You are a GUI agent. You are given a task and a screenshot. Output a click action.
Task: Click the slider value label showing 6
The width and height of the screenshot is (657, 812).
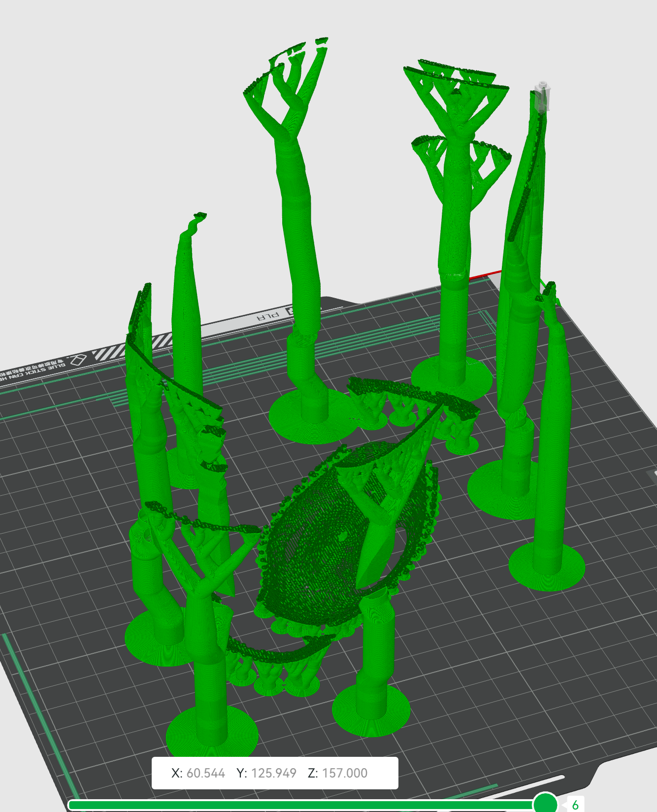(x=575, y=805)
